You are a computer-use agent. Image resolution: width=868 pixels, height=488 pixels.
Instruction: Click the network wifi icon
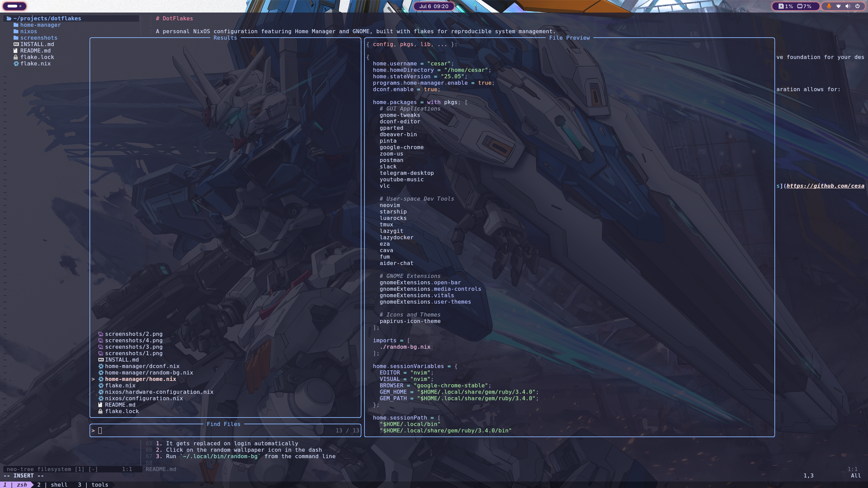point(838,6)
